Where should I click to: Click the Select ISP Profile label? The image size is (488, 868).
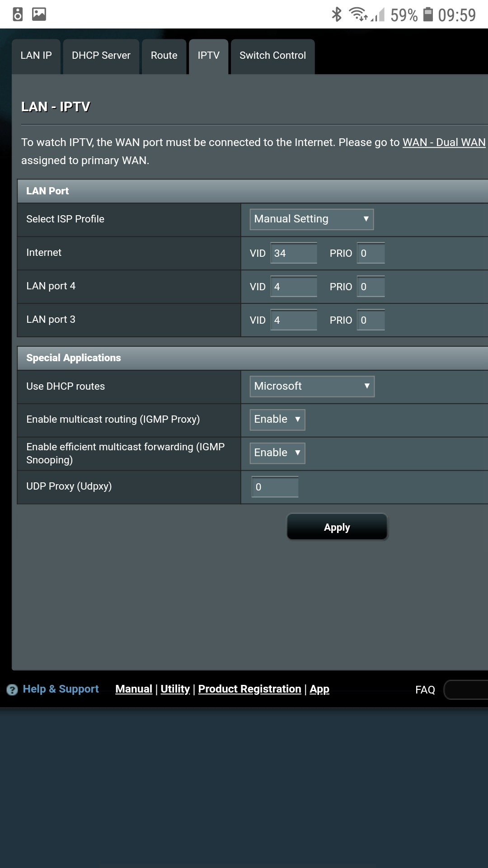65,219
